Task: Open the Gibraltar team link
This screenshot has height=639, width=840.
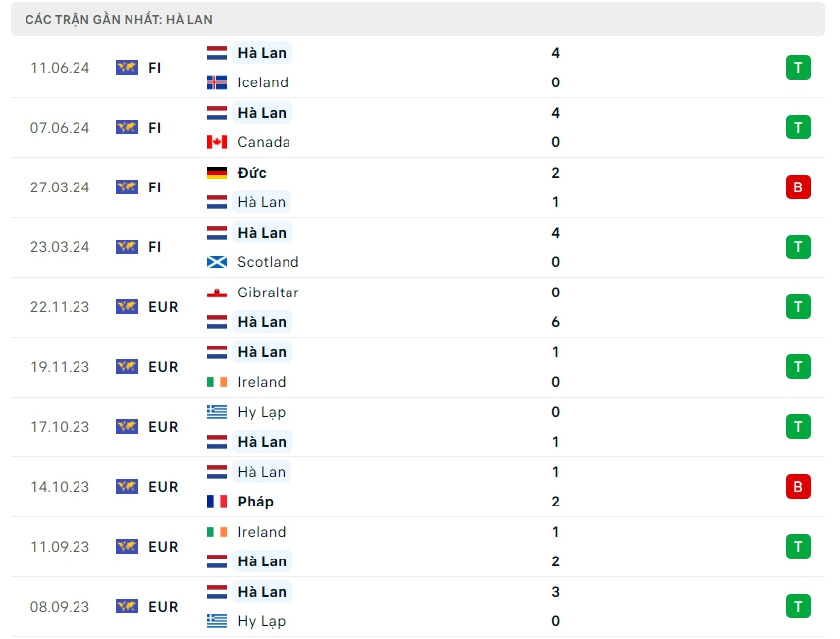Action: pyautogui.click(x=268, y=293)
